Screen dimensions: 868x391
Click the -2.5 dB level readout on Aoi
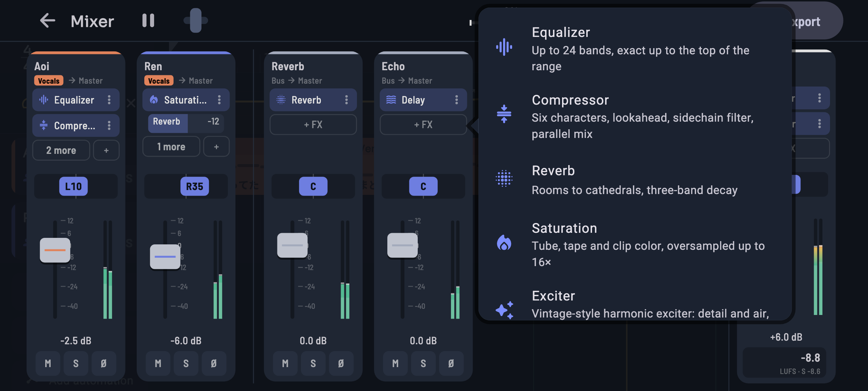coord(76,341)
